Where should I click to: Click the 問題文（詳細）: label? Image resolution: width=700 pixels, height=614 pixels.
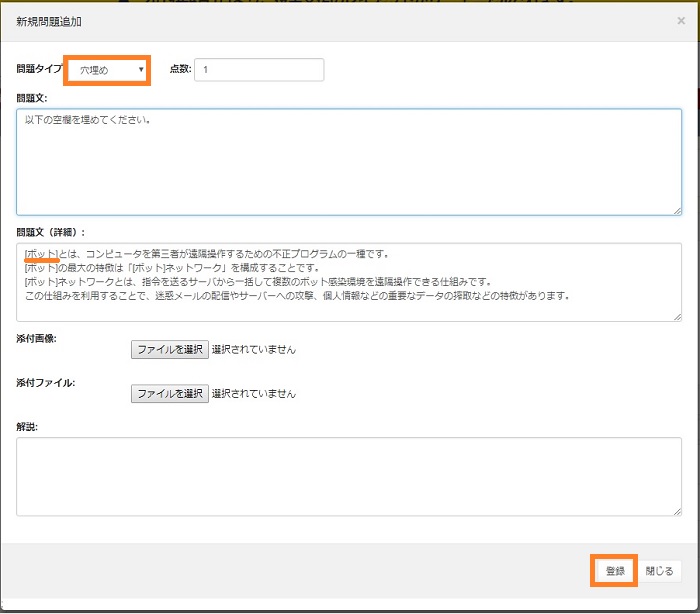pyautogui.click(x=51, y=232)
